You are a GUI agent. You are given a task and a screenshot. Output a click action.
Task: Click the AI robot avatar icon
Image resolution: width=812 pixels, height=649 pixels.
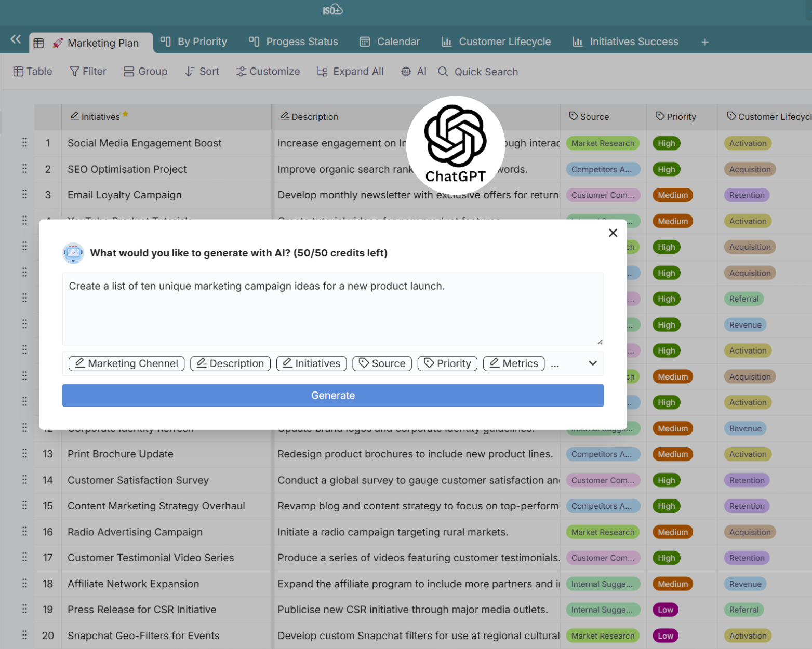coord(73,253)
